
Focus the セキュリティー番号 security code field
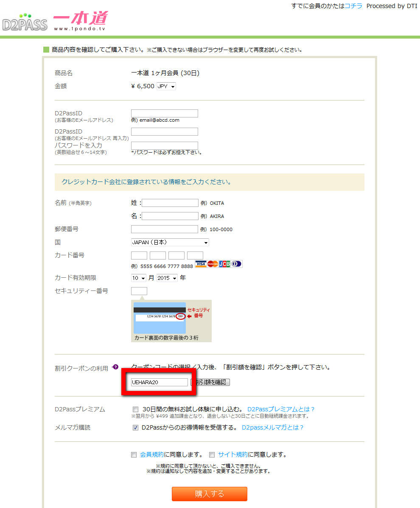tap(139, 291)
